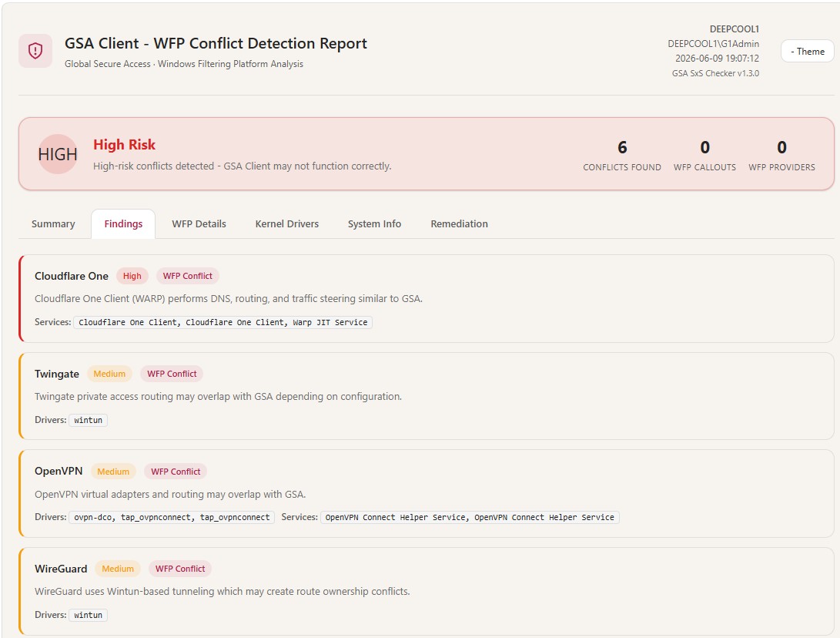Click the wintun driver box under WireGuard
This screenshot has height=638, width=840.
click(x=88, y=615)
